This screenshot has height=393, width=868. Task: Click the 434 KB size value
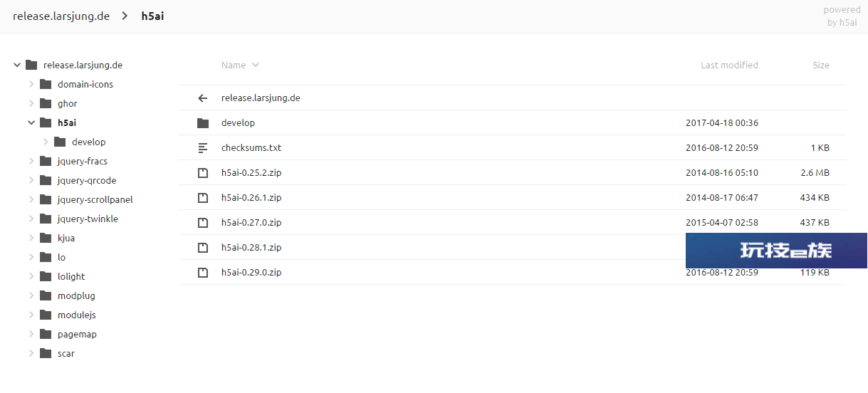[815, 198]
